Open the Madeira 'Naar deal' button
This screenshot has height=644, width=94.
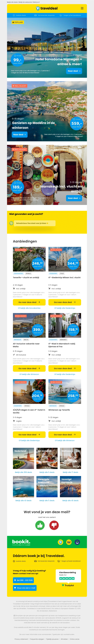(20, 135)
